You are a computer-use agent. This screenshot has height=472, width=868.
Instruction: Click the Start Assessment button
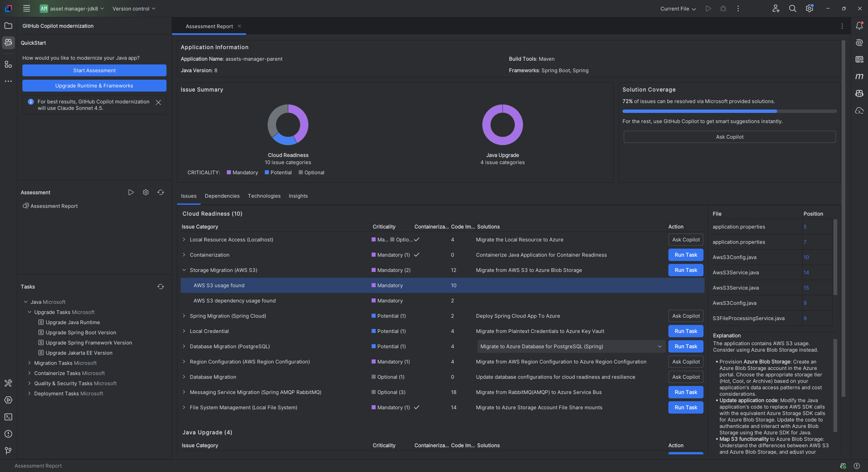point(94,71)
